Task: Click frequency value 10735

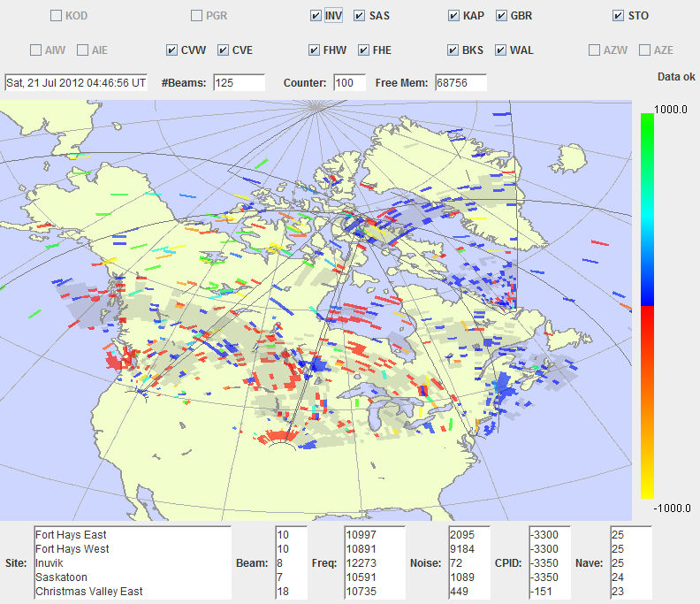Action: coord(361,592)
